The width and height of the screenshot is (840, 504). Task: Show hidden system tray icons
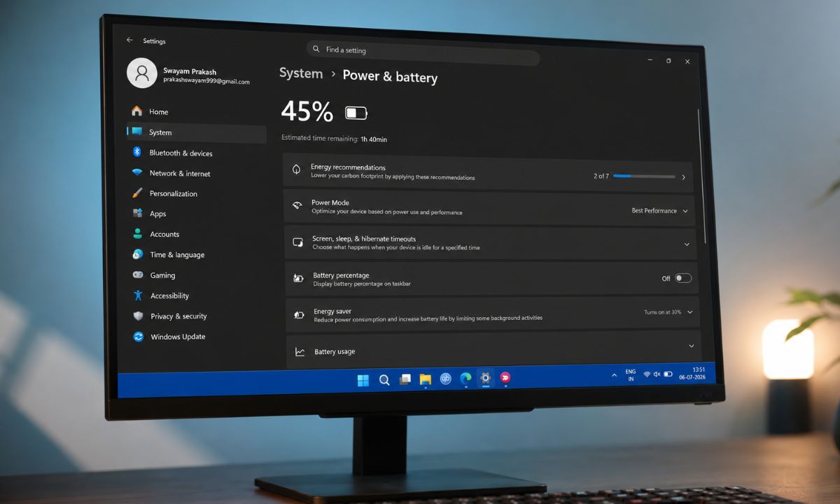(x=614, y=375)
